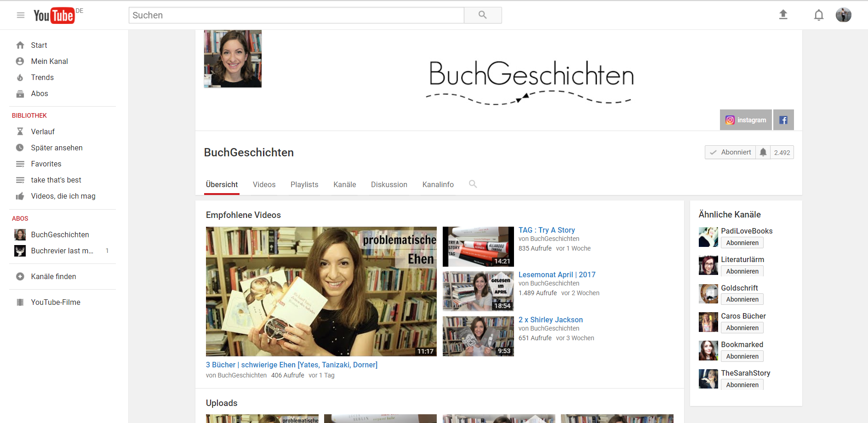Click the search magnifier button
Viewport: 868px width, 423px height.
[x=483, y=15]
